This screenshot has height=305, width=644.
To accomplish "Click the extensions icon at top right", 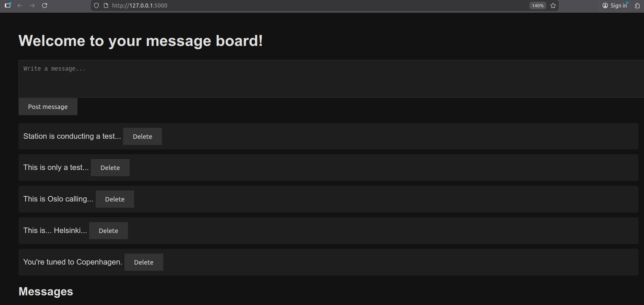I will [x=637, y=5].
